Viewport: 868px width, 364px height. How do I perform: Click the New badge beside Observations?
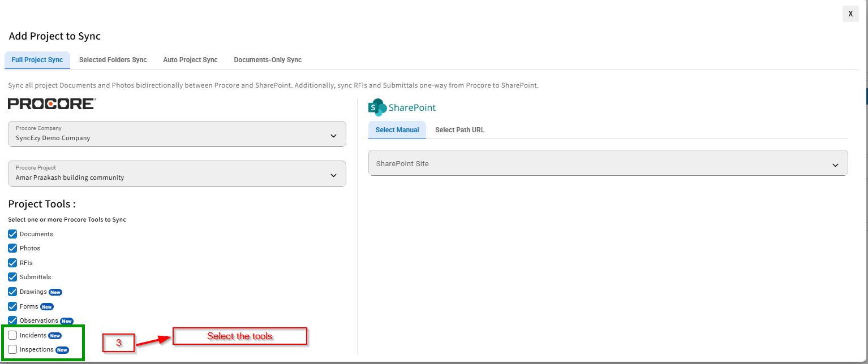click(x=67, y=321)
